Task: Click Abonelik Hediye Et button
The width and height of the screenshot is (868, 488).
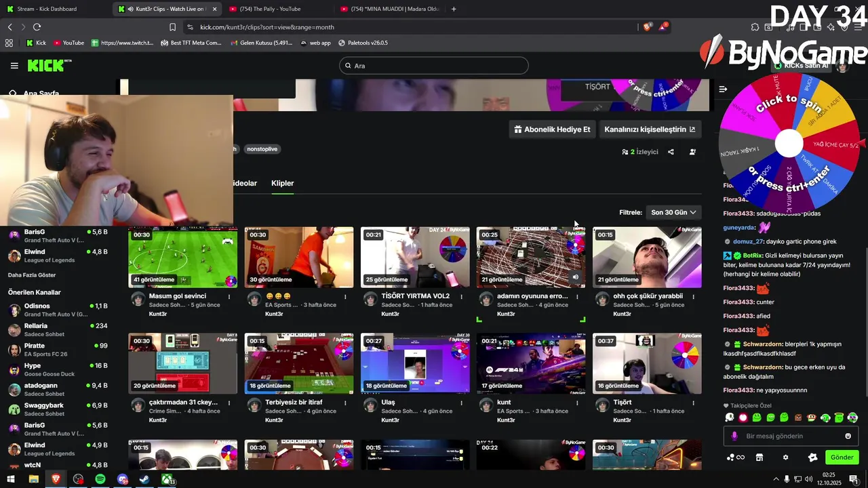Action: click(552, 129)
